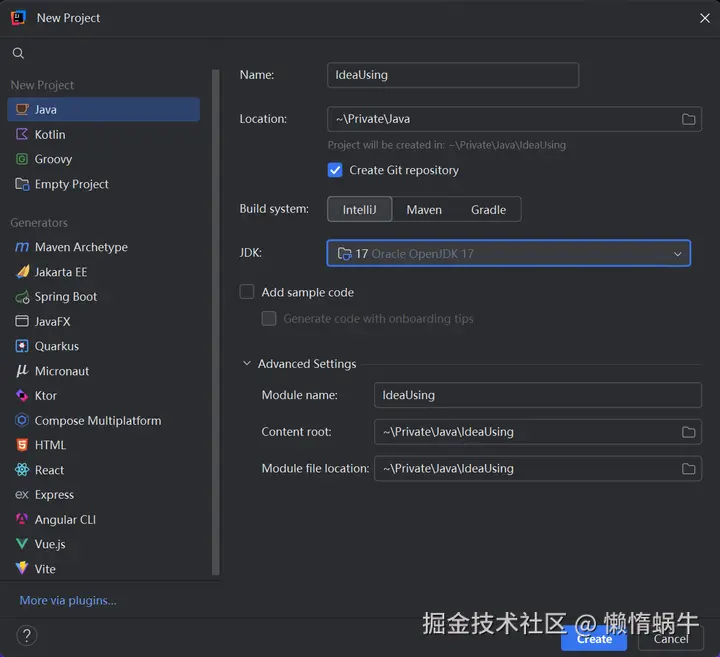Browse folder for Content root

688,432
